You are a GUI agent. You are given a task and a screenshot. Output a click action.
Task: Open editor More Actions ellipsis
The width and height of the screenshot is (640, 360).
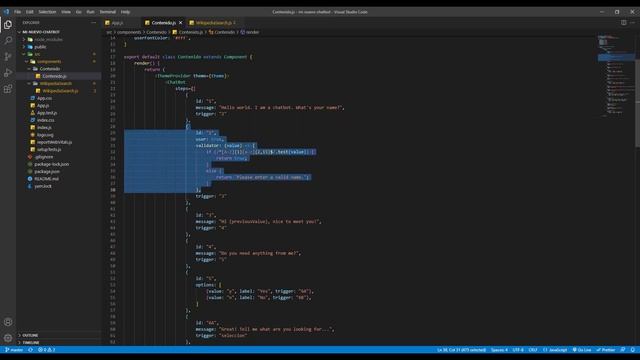tap(632, 23)
